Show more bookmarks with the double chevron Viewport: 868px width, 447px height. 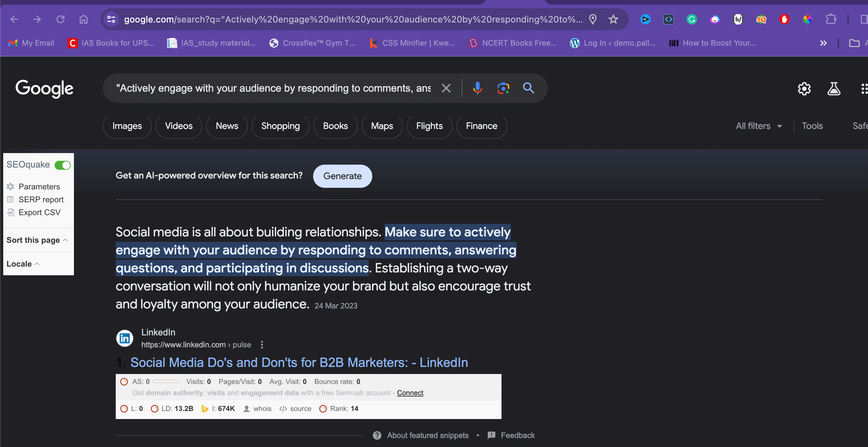823,43
